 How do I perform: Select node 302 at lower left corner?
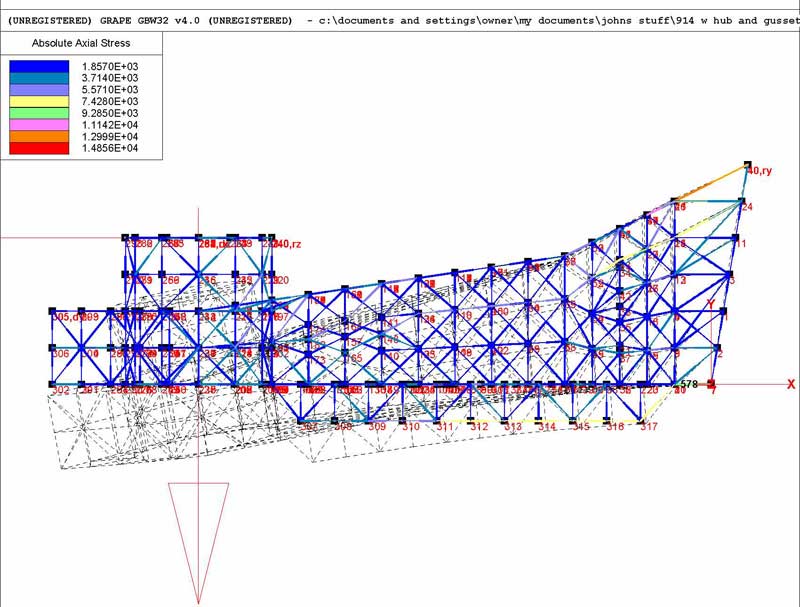point(61,390)
